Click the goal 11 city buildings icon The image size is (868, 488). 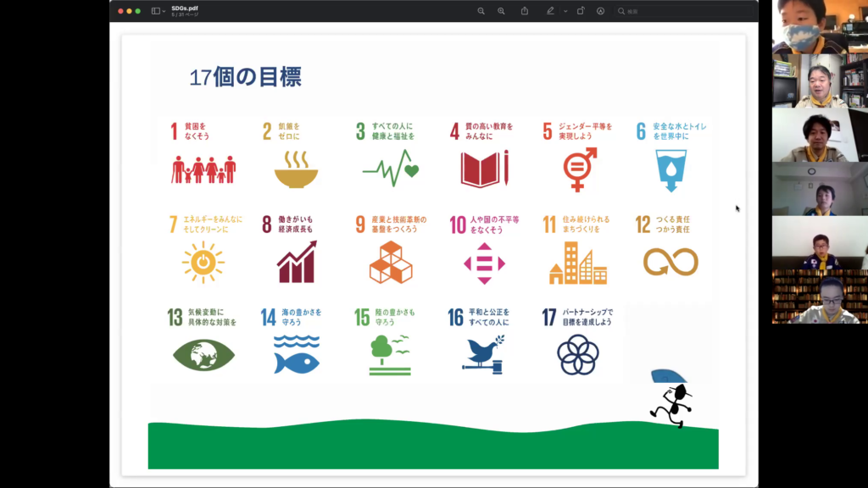click(578, 263)
